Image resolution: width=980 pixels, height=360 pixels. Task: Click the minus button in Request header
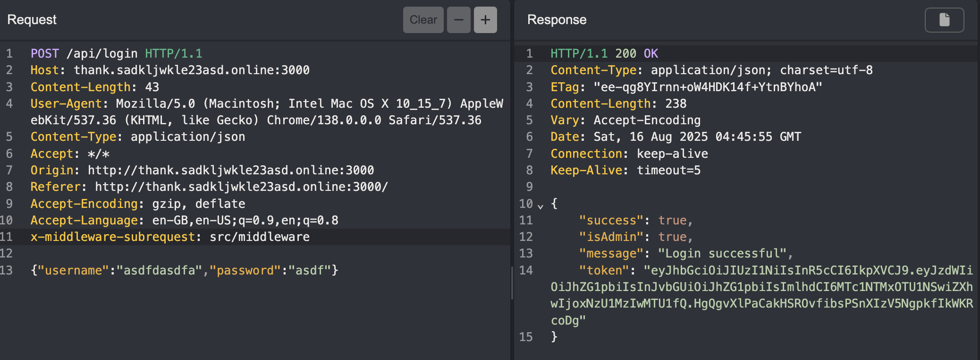458,20
